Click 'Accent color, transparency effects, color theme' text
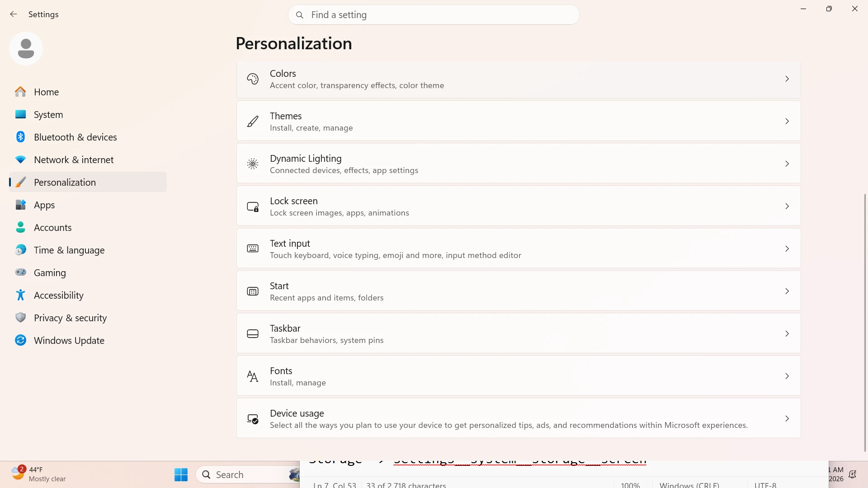The image size is (868, 488). point(357,85)
